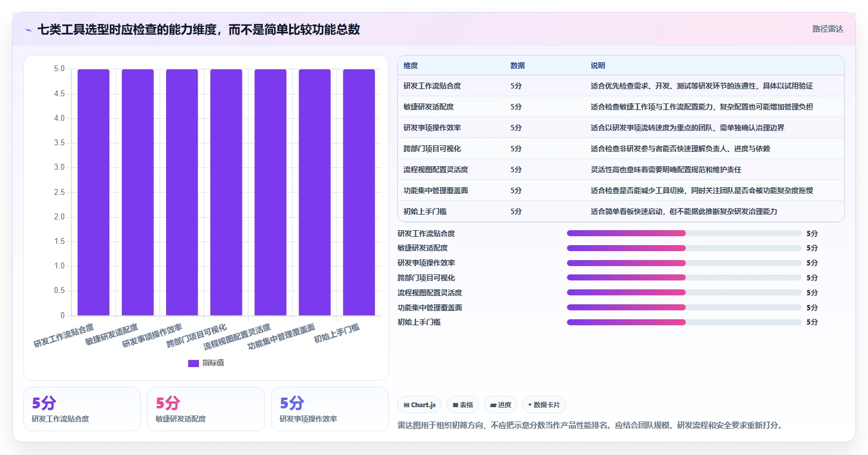Image resolution: width=868 pixels, height=455 pixels.
Task: Select 敏捷研发适配度 cell in the table
Action: [x=428, y=107]
